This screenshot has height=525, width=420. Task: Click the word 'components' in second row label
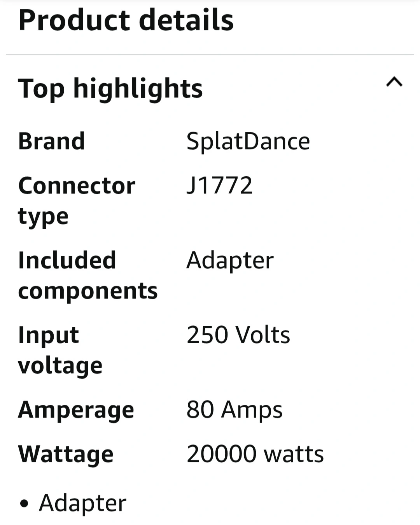click(88, 291)
